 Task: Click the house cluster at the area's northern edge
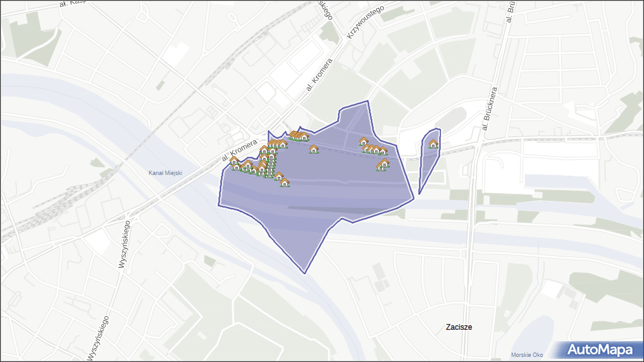pos(297,136)
